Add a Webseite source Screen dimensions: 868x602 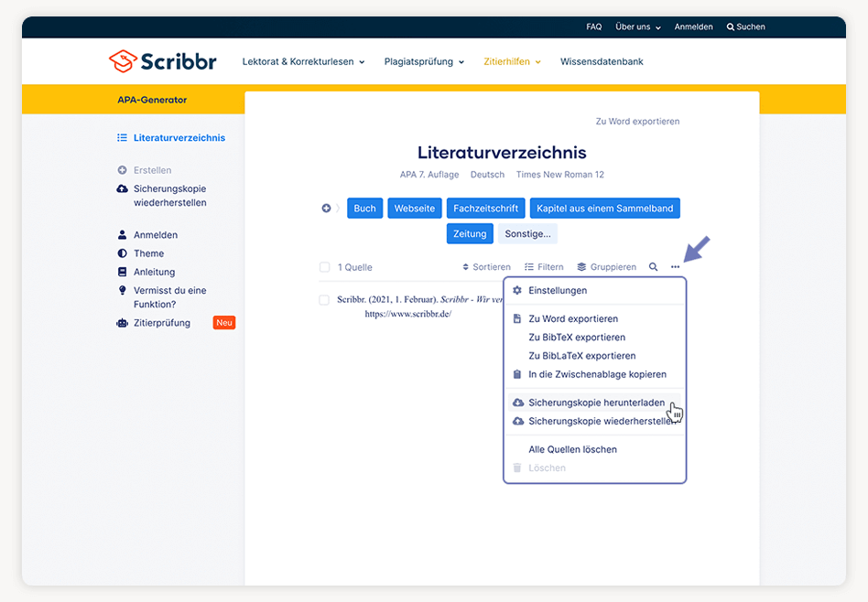pyautogui.click(x=415, y=208)
